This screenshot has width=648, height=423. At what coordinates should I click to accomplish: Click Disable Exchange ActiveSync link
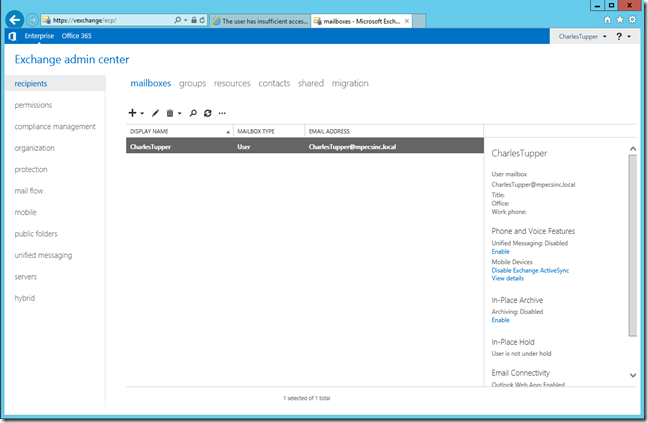pos(530,270)
